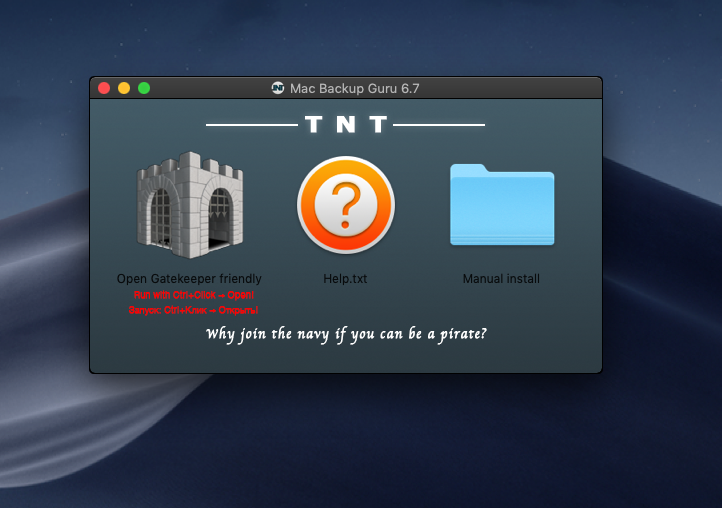Open the orange Help question mark icon
The height and width of the screenshot is (508, 722).
point(346,205)
